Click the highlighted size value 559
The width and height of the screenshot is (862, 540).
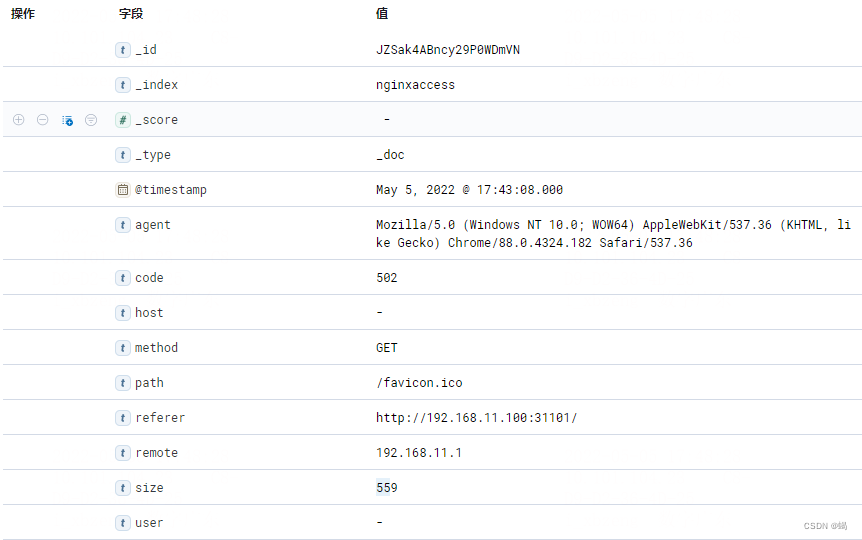coord(386,488)
